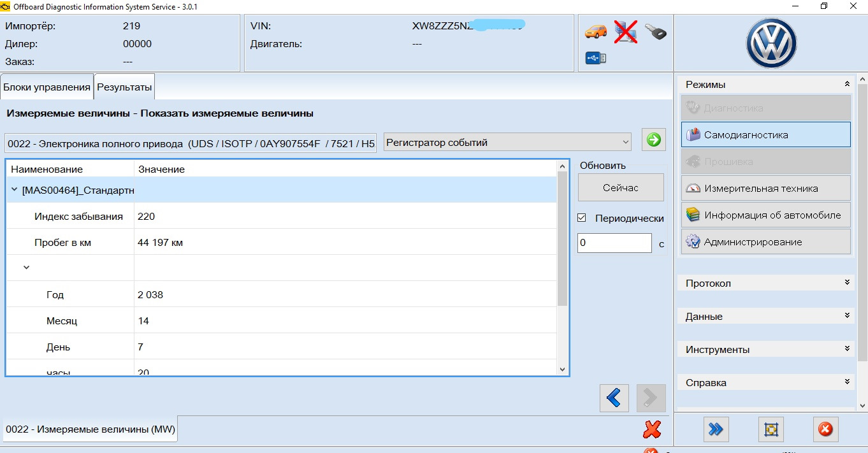The width and height of the screenshot is (868, 453).
Task: Switch to Результаты tab
Action: [124, 87]
